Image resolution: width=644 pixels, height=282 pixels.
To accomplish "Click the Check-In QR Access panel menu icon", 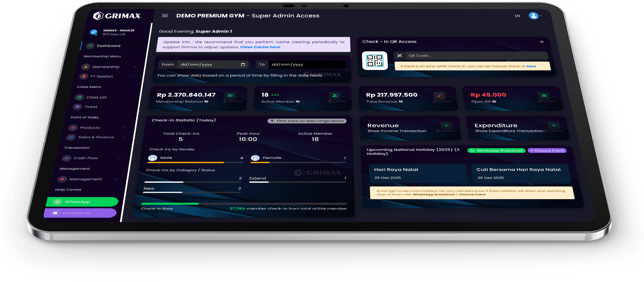I will pos(542,42).
